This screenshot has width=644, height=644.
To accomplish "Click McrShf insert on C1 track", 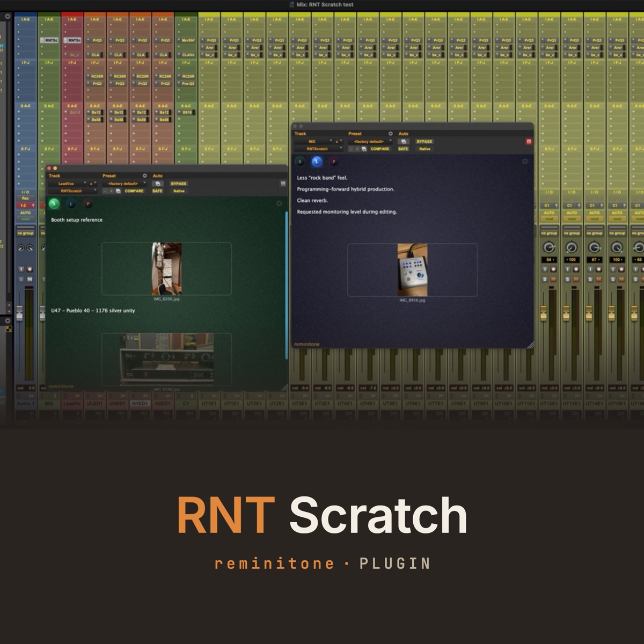I will pyautogui.click(x=188, y=40).
